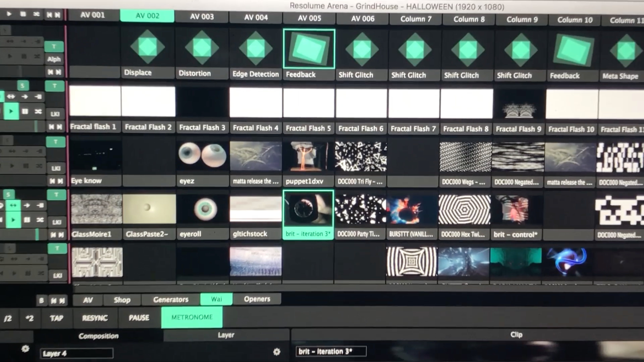Viewport: 644px width, 362px height.
Task: Trigger the AV 003 column header
Action: (x=202, y=17)
